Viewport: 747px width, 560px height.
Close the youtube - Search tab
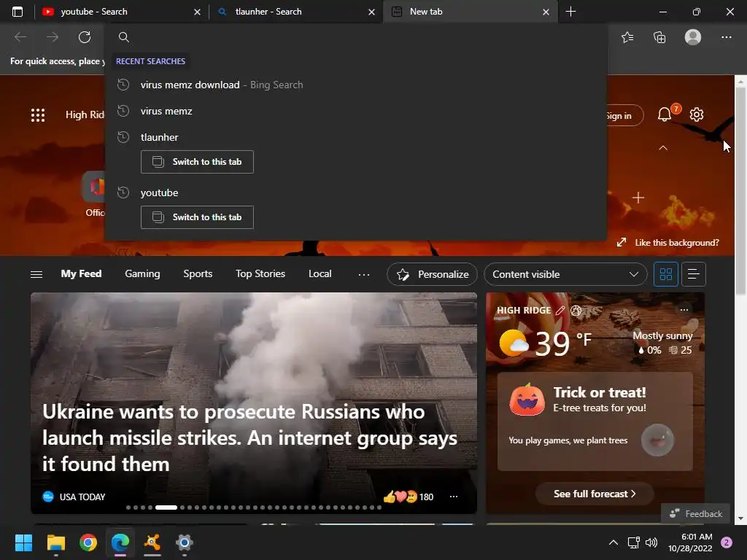(x=197, y=12)
